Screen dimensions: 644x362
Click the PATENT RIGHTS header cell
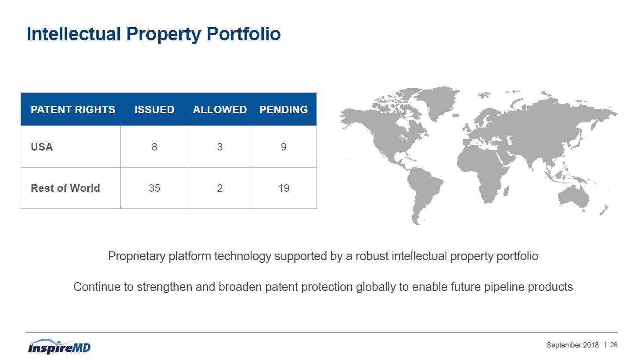click(73, 109)
